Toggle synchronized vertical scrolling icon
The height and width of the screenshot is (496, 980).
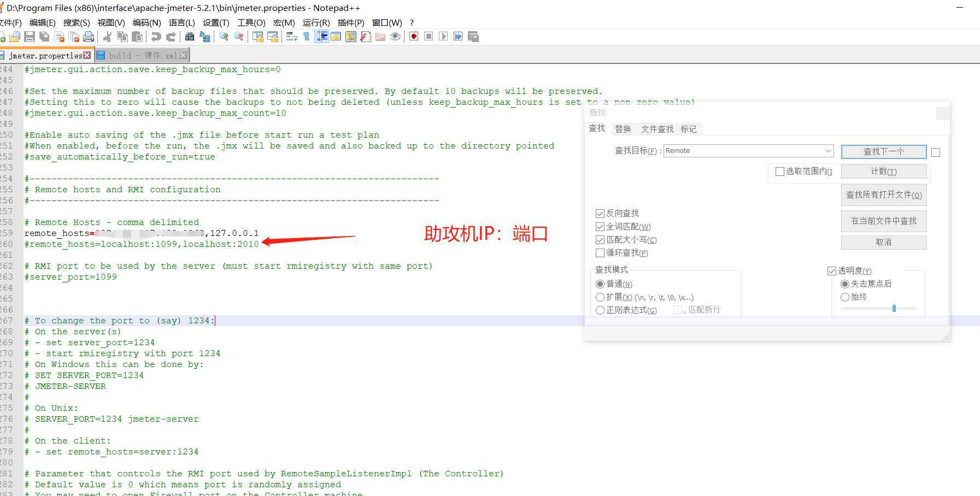click(x=257, y=37)
